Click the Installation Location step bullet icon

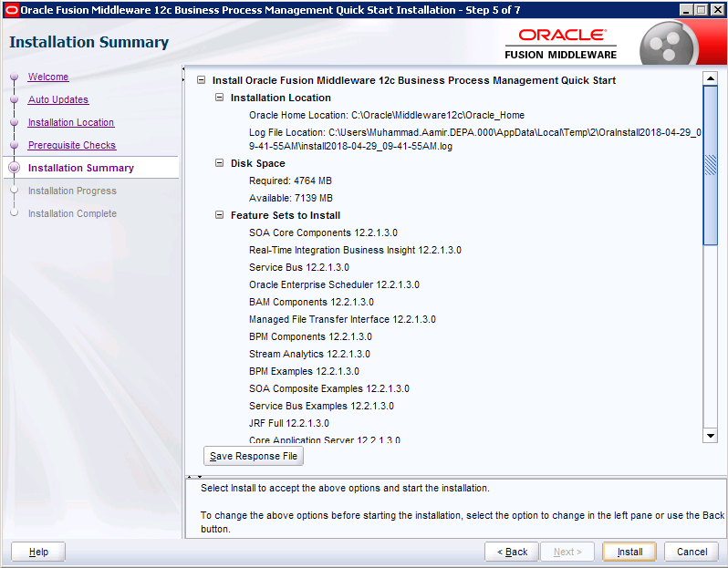[15, 122]
